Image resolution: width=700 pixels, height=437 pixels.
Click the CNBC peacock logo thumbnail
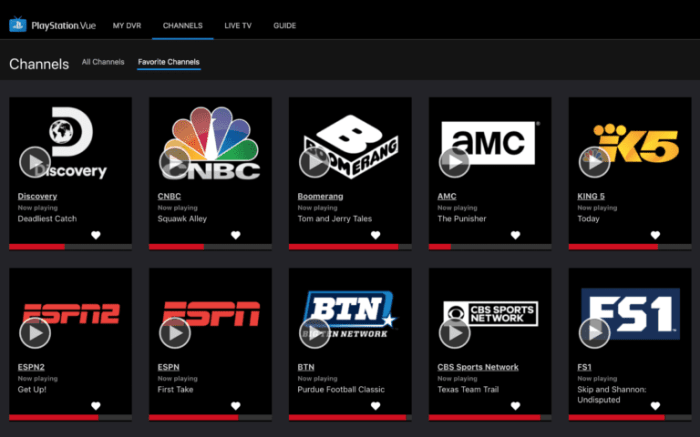pyautogui.click(x=211, y=142)
